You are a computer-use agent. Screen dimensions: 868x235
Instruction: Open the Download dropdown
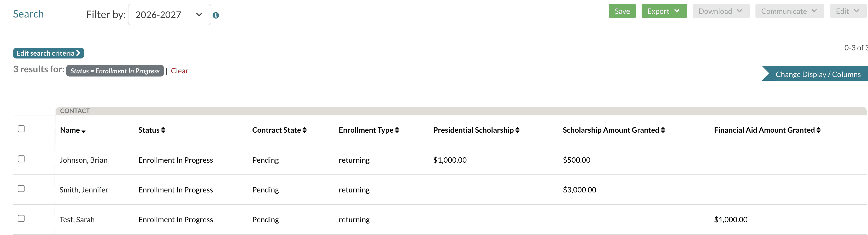(721, 11)
